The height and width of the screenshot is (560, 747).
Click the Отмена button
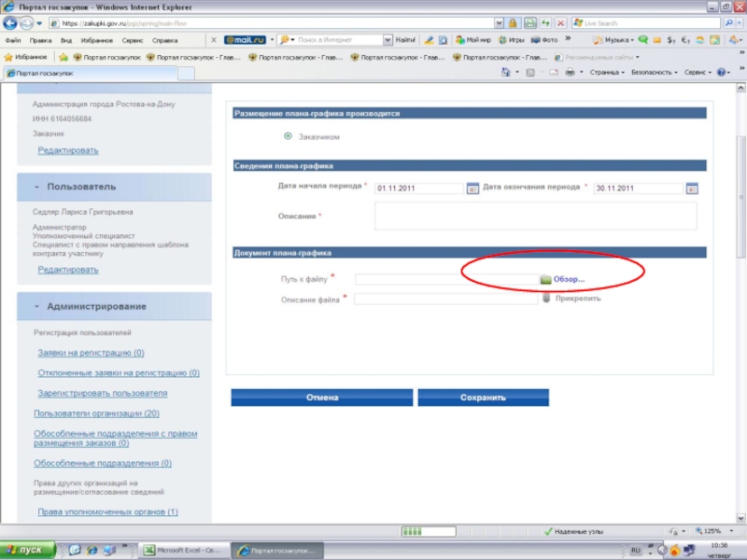coord(322,398)
